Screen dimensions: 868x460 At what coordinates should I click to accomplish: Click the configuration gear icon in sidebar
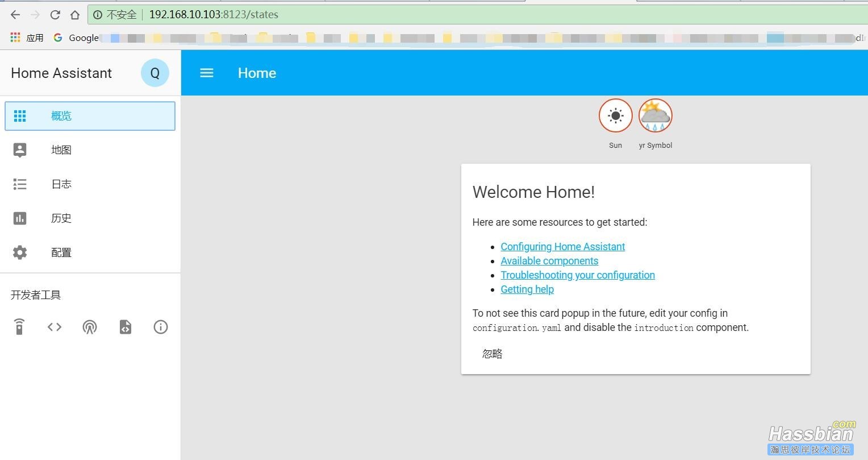(x=20, y=252)
